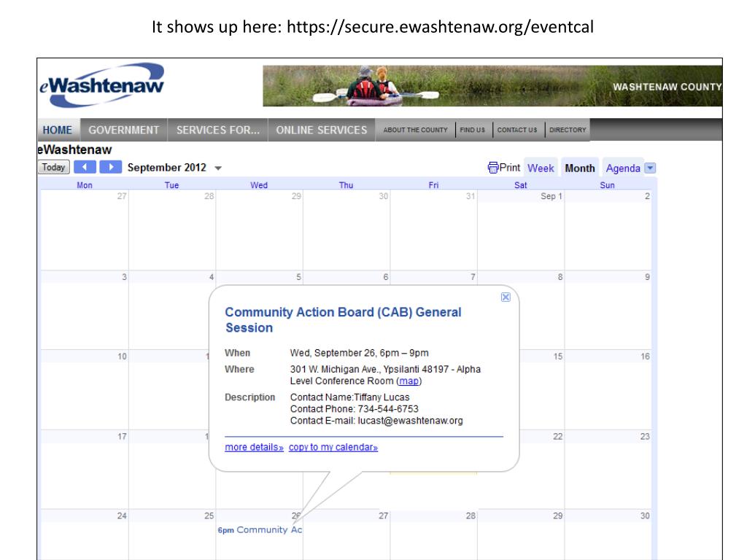Click the Fri column header
The height and width of the screenshot is (560, 747).
pyautogui.click(x=433, y=184)
